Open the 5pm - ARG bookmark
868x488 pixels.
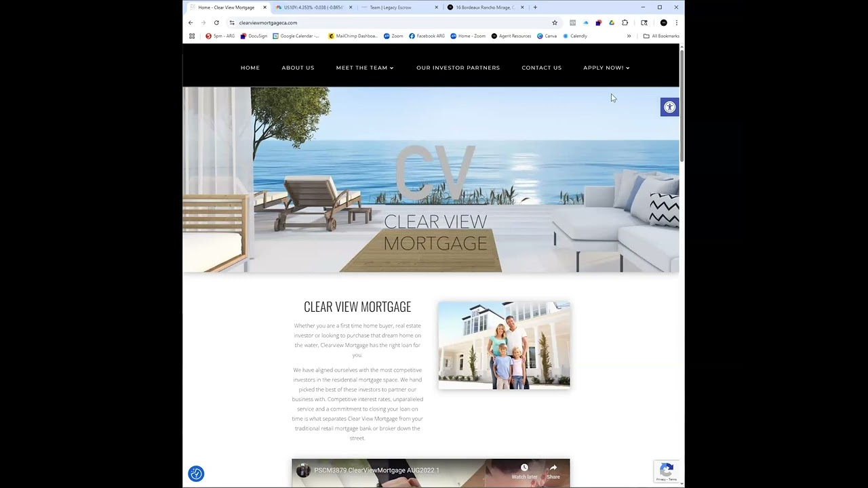[x=220, y=36]
